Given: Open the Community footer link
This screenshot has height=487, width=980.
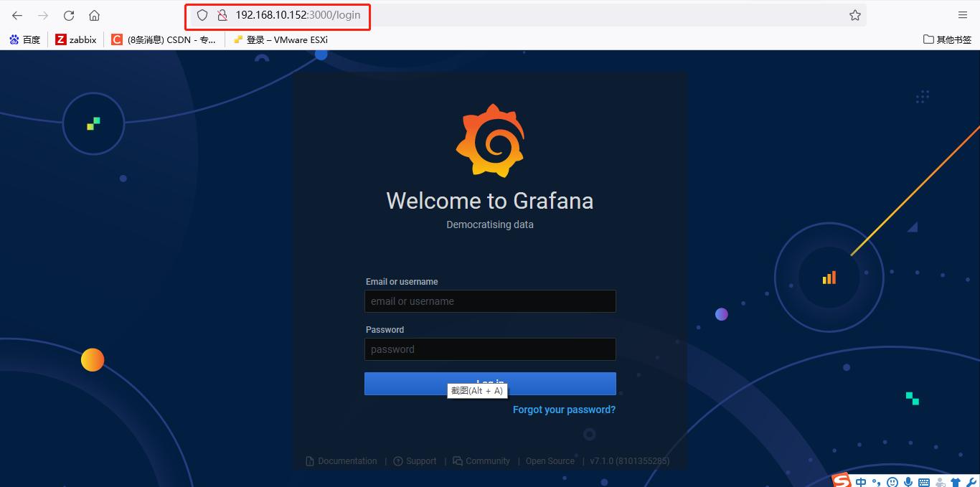Looking at the screenshot, I should pyautogui.click(x=481, y=461).
